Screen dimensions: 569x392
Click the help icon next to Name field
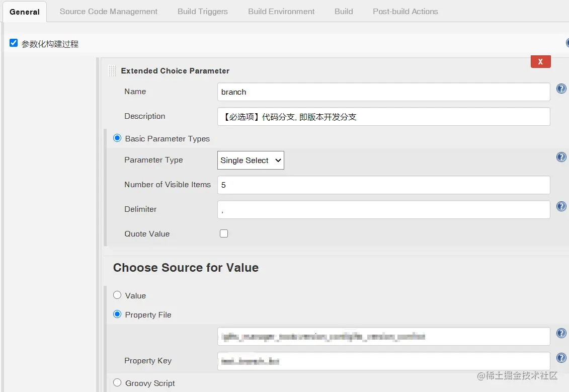561,89
